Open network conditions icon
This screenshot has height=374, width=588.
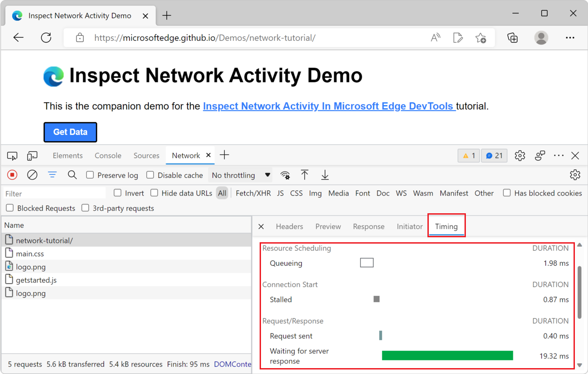pyautogui.click(x=285, y=175)
